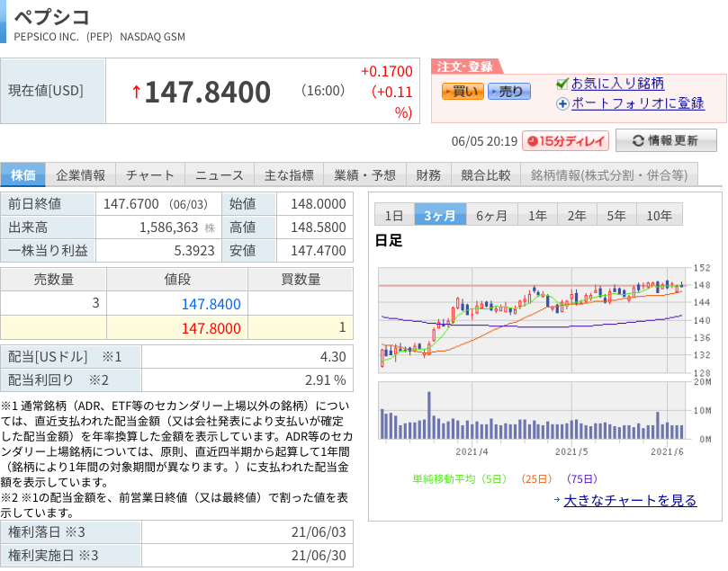Click the dividend yield 2.91 %
The width and height of the screenshot is (728, 571).
(x=325, y=379)
